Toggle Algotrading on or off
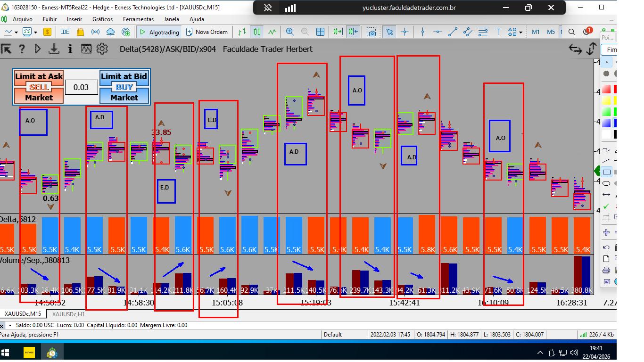The image size is (644, 362). pos(159,32)
